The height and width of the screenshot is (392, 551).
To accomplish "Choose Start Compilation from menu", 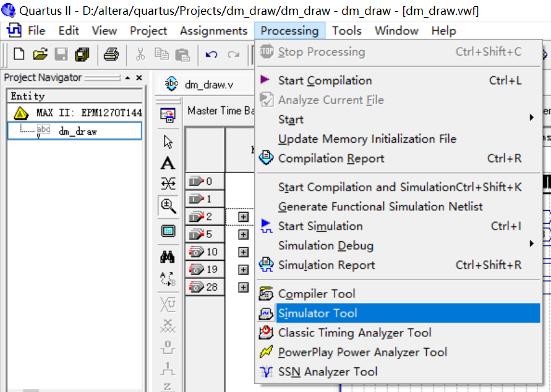I will 398,80.
